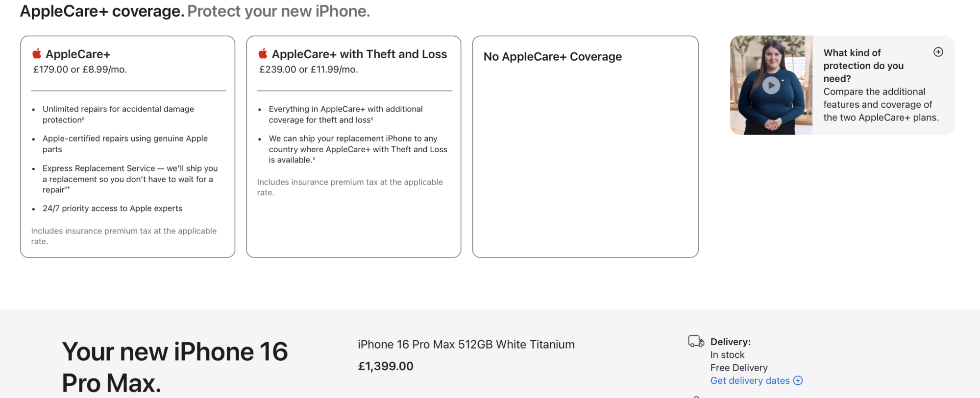This screenshot has height=398, width=980.
Task: Click the footnote after theft and loss coverage
Action: 372,118
